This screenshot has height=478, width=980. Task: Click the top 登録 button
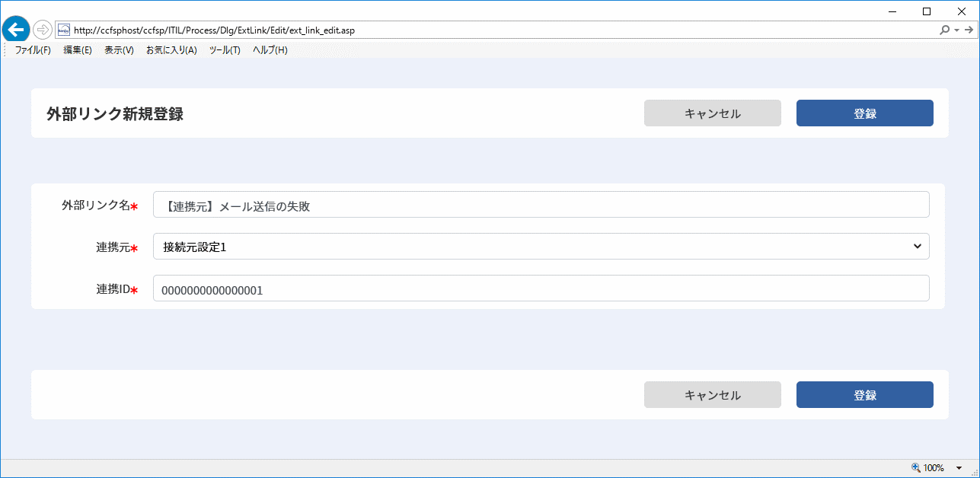(x=865, y=113)
